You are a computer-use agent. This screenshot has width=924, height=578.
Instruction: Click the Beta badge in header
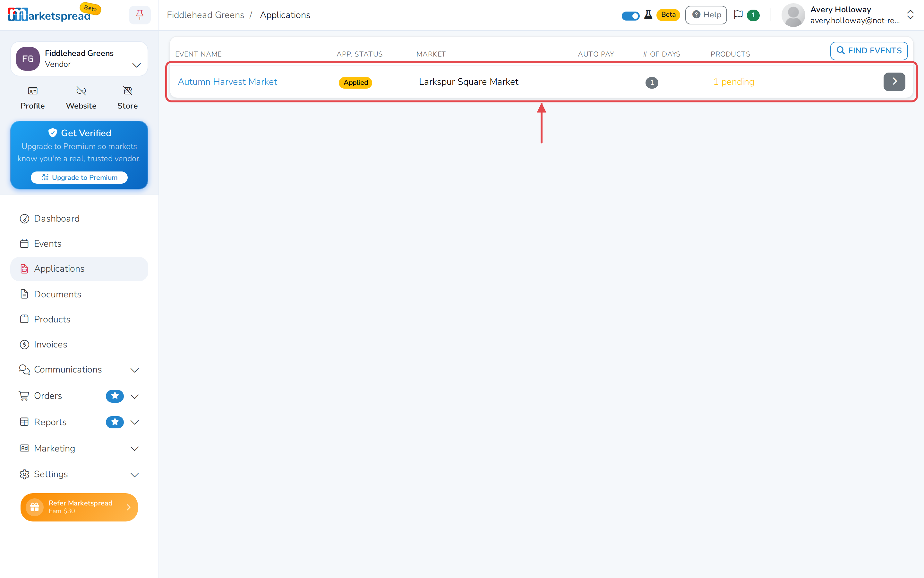point(668,15)
